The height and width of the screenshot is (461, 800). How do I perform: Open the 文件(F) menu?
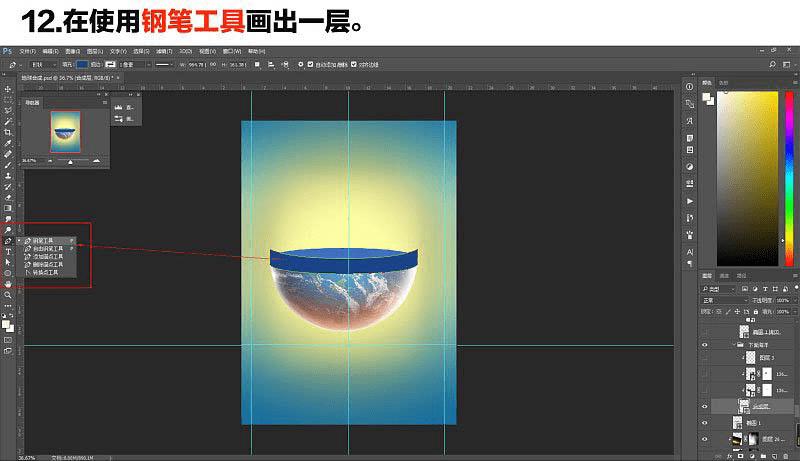(x=28, y=51)
